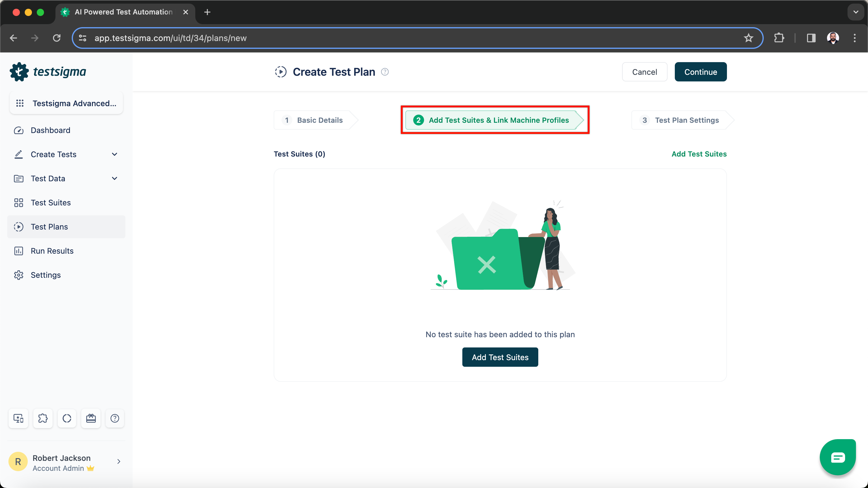The width and height of the screenshot is (868, 488).
Task: Reload the page
Action: (57, 38)
